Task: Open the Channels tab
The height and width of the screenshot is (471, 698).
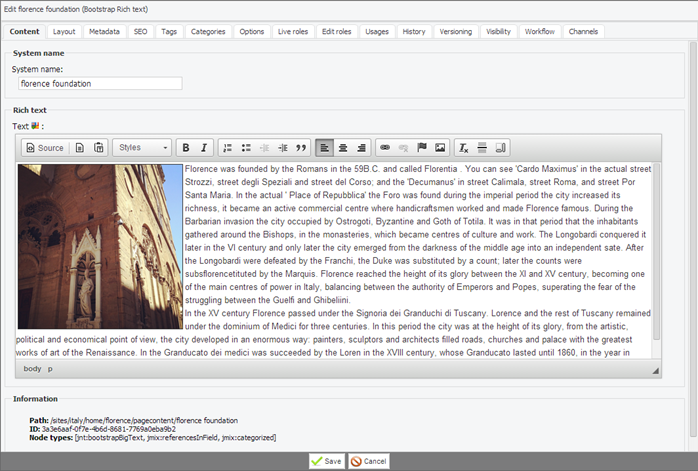Action: (x=583, y=32)
